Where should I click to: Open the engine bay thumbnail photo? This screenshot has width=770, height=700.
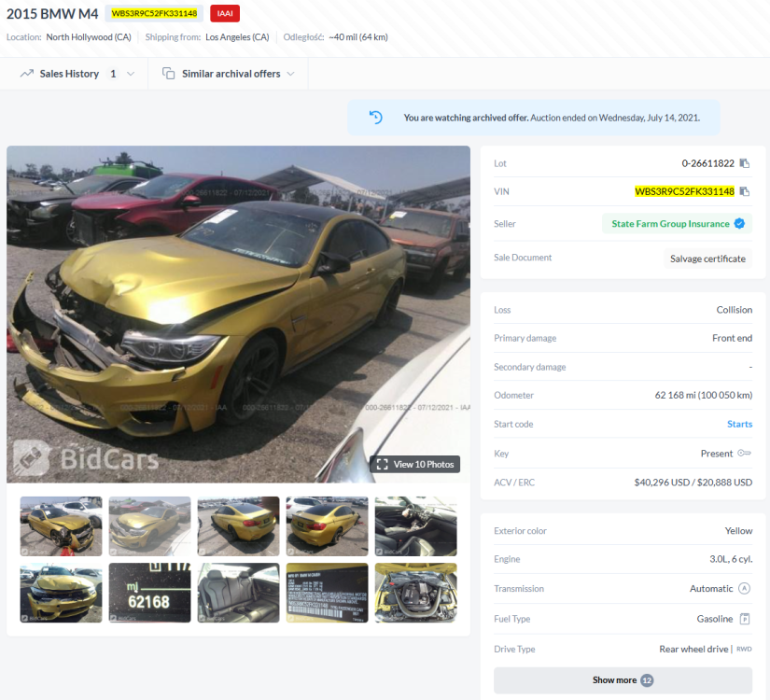tap(416, 593)
